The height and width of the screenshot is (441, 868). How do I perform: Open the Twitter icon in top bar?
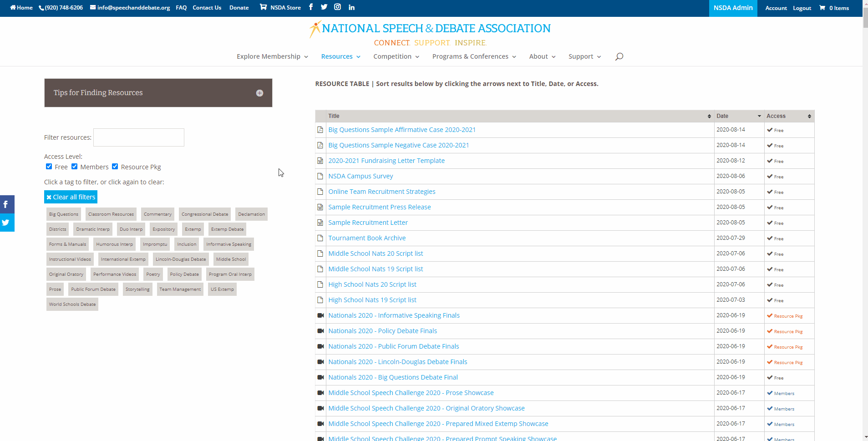(324, 7)
